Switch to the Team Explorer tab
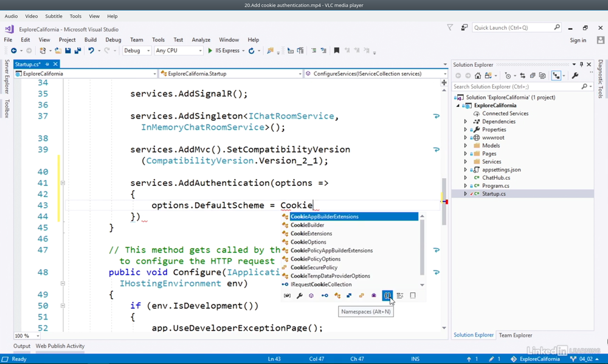Screen dimensions: 608x364 click(x=516, y=335)
